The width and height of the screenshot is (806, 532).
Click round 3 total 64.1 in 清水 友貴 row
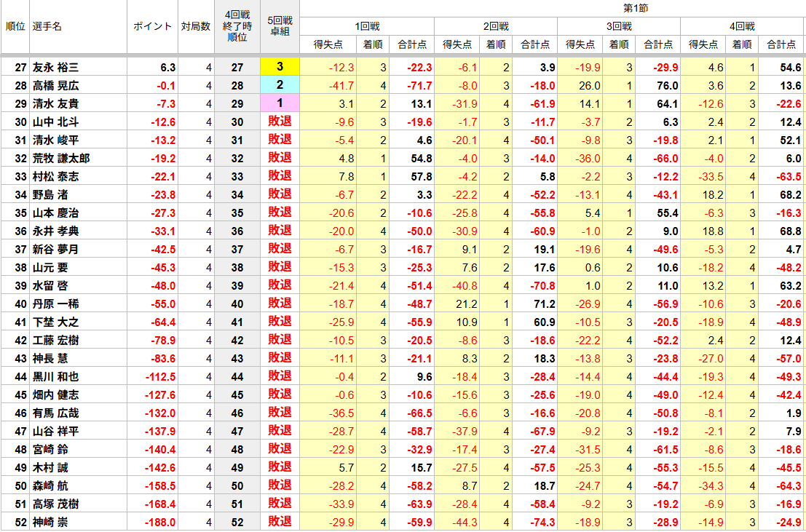pyautogui.click(x=668, y=104)
